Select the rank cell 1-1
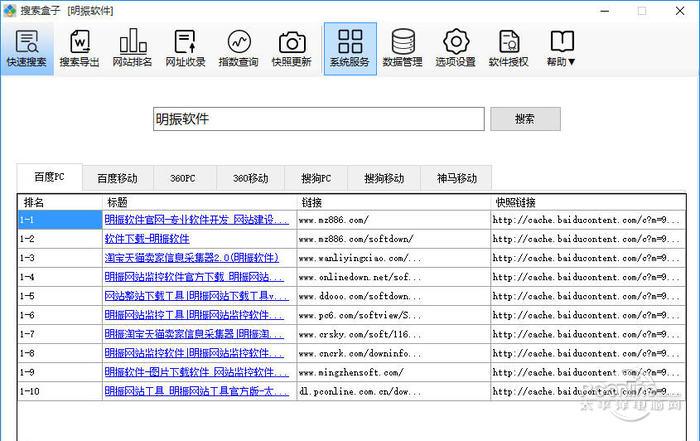700x441 pixels. [x=60, y=220]
